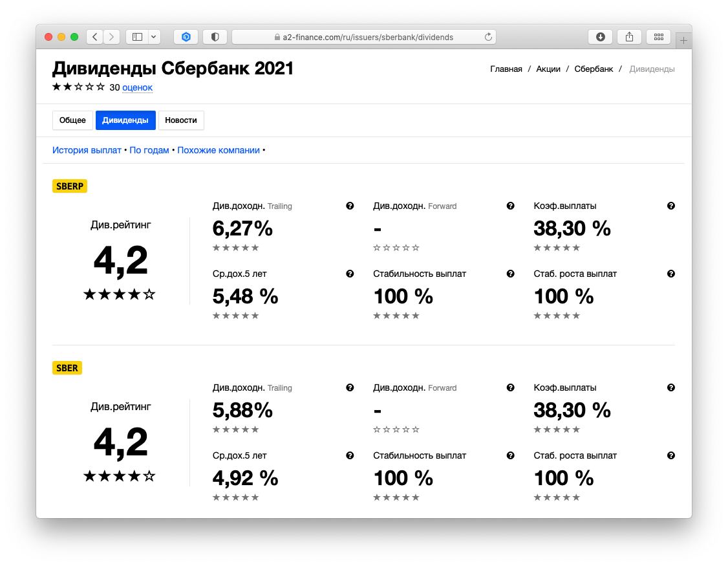The width and height of the screenshot is (728, 566).
Task: Click the SBER 5,88% trailing yield value
Action: point(242,410)
